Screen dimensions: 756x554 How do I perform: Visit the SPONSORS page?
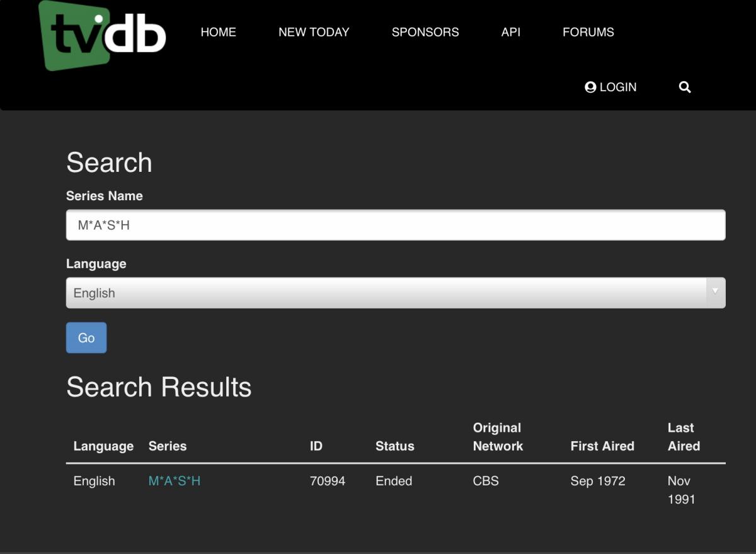click(425, 32)
